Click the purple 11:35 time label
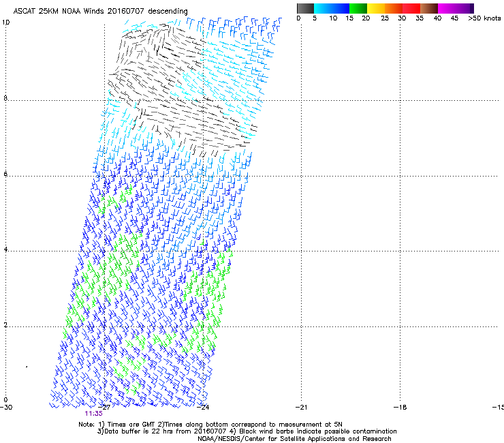This screenshot has height=443, width=504. (x=93, y=414)
